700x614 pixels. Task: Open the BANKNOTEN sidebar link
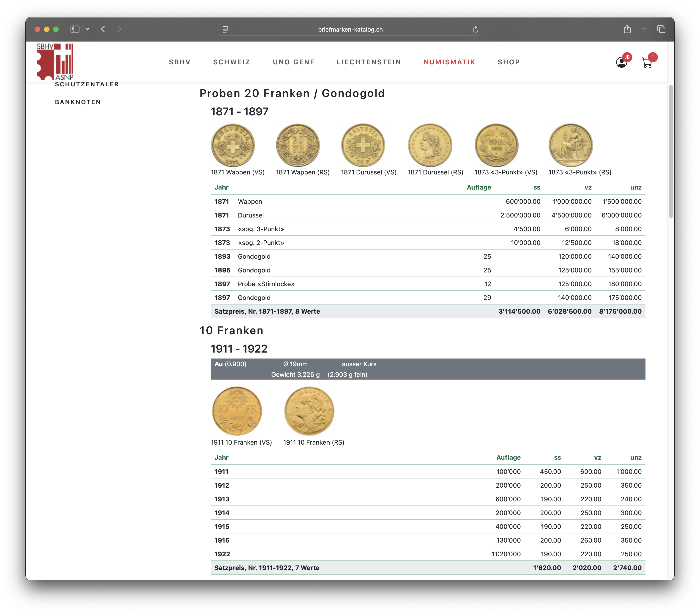[x=78, y=102]
